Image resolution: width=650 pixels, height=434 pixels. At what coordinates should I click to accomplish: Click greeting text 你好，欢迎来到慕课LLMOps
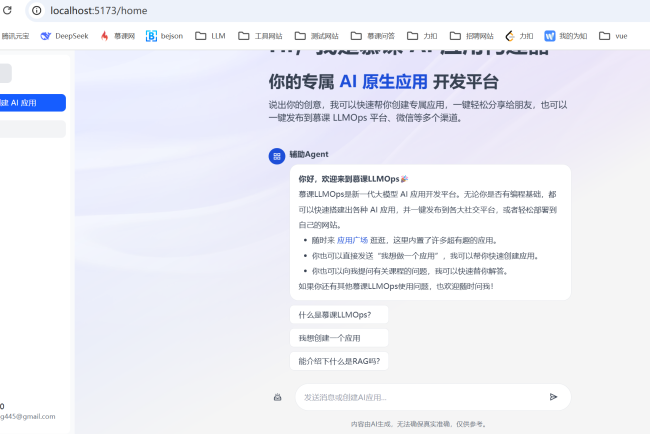click(349, 179)
